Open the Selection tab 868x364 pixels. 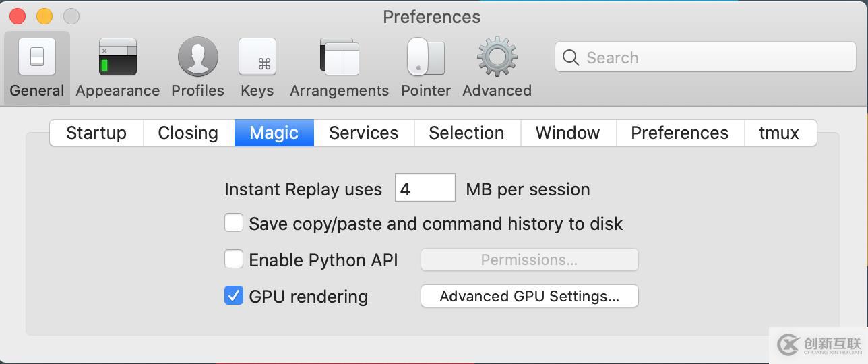pos(466,133)
